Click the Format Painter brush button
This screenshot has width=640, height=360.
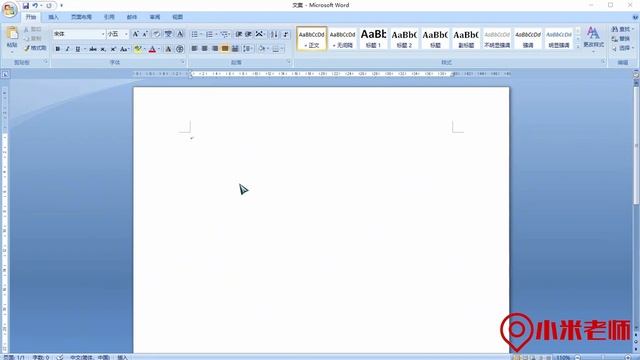35,48
